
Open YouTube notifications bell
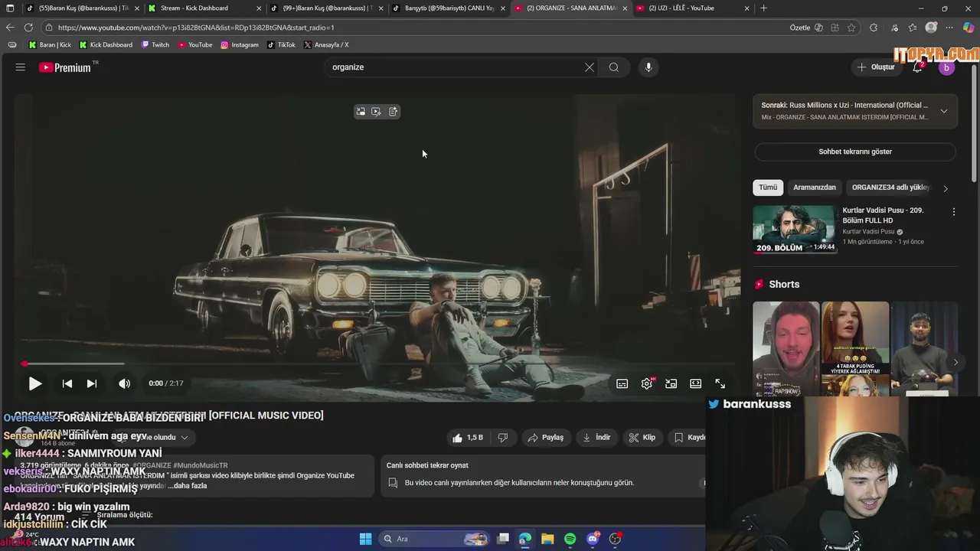[x=917, y=67]
